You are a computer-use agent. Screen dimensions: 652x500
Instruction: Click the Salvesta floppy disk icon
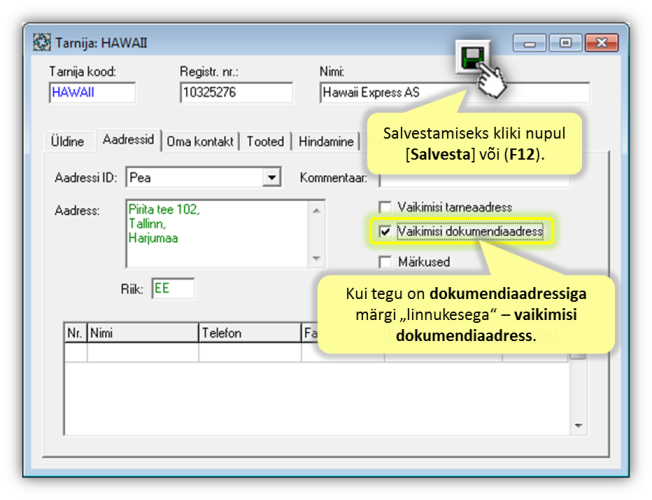(x=468, y=59)
